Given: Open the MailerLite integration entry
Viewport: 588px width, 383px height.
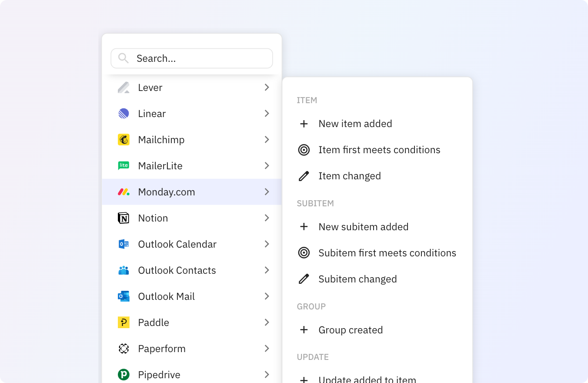Looking at the screenshot, I should 192,166.
